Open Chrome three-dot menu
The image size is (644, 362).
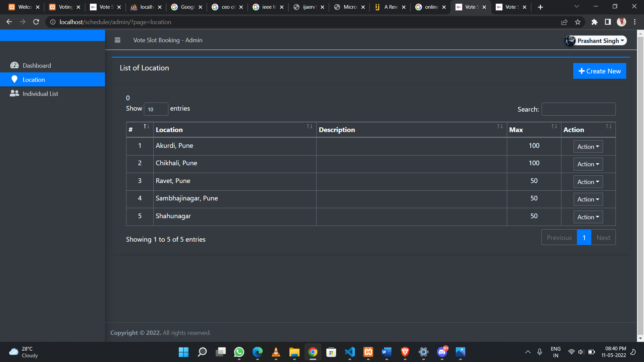[635, 22]
